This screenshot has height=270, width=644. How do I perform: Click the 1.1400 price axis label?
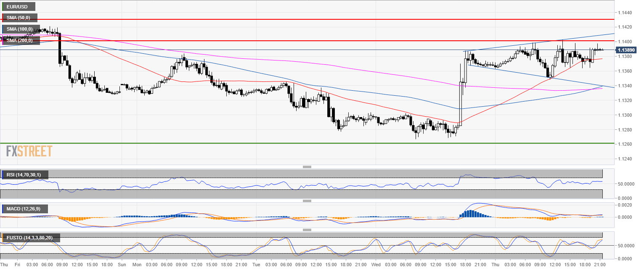(625, 42)
